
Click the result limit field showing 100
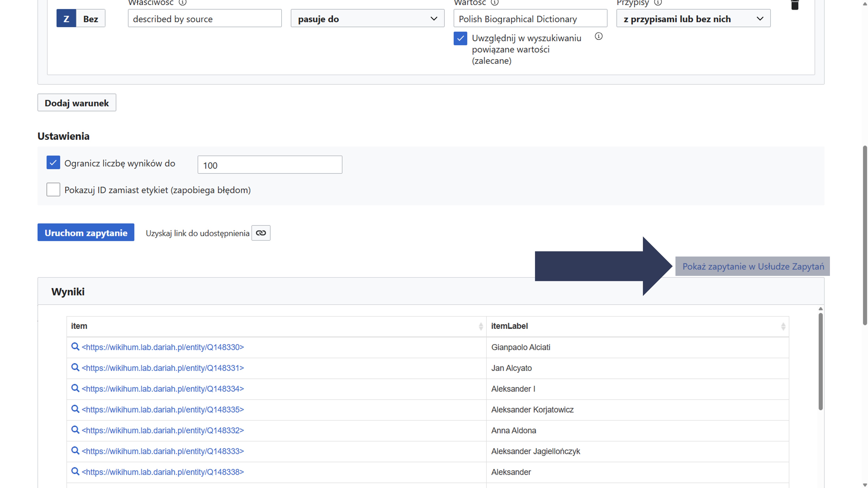(x=269, y=165)
